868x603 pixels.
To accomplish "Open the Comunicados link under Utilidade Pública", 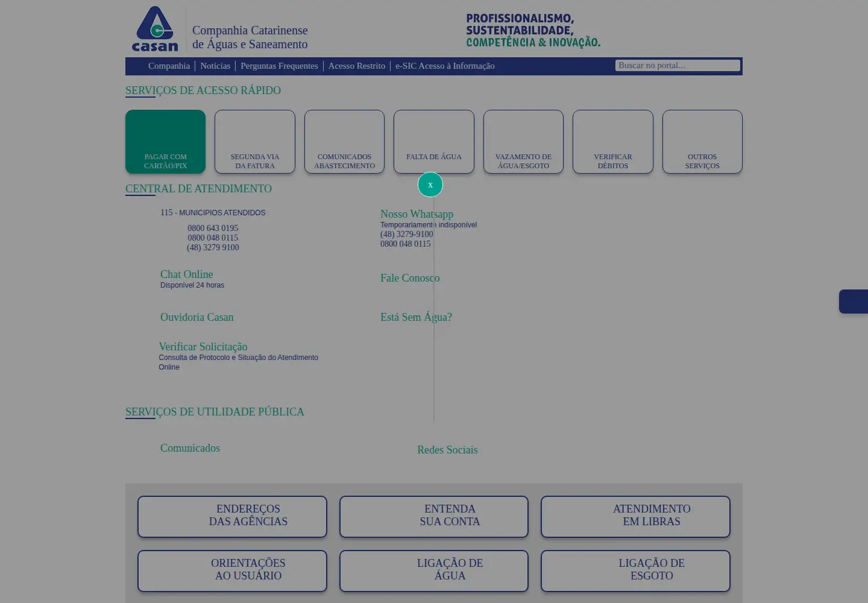I will 190,448.
